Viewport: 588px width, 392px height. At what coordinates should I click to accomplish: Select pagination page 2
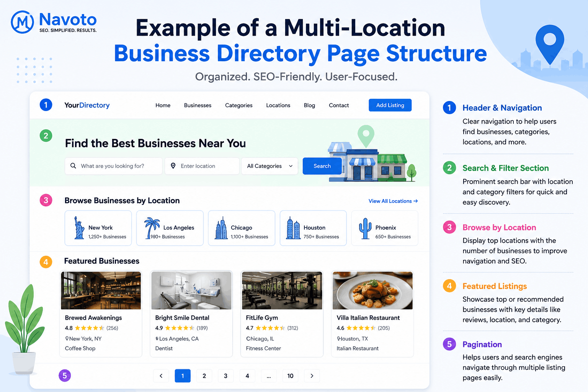tap(204, 376)
